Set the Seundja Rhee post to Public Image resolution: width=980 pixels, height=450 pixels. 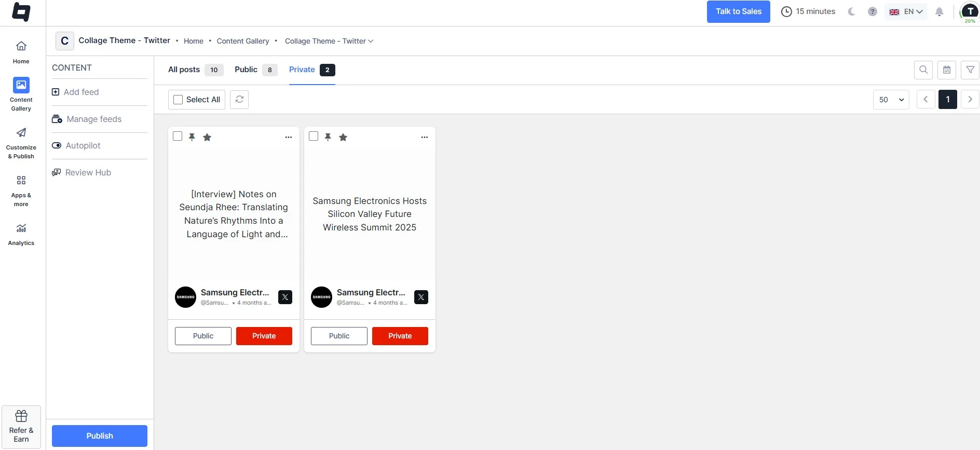point(203,336)
